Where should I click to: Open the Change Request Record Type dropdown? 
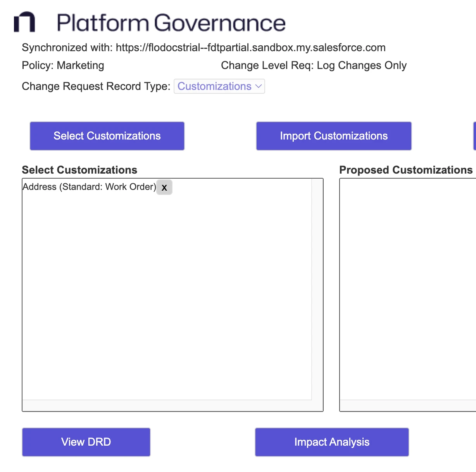219,86
